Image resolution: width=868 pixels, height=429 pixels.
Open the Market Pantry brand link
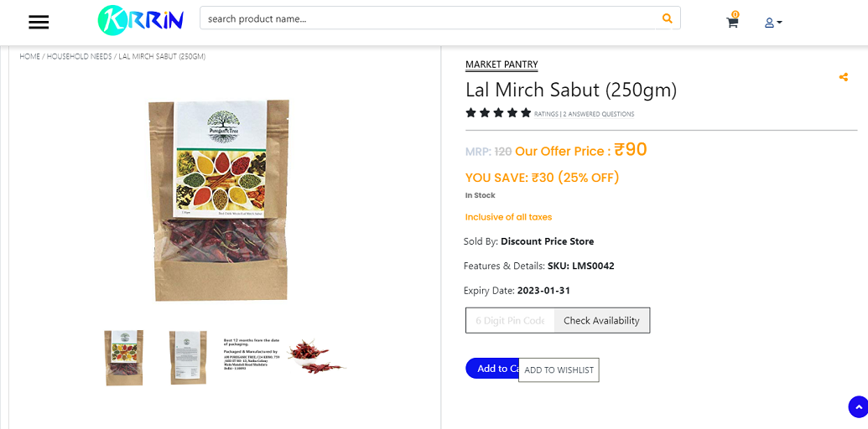click(x=502, y=65)
